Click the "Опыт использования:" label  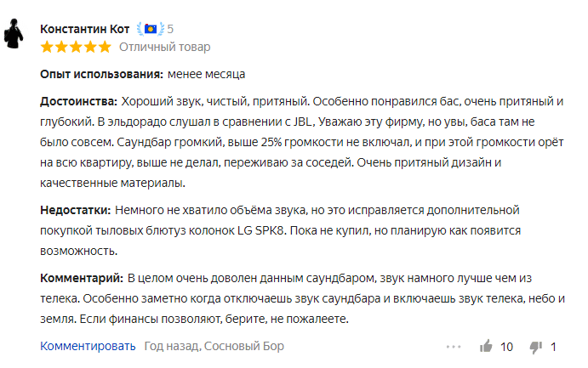click(101, 74)
